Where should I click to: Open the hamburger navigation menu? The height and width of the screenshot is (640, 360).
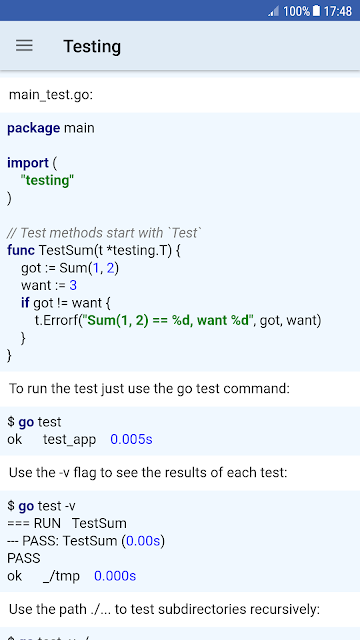(24, 45)
